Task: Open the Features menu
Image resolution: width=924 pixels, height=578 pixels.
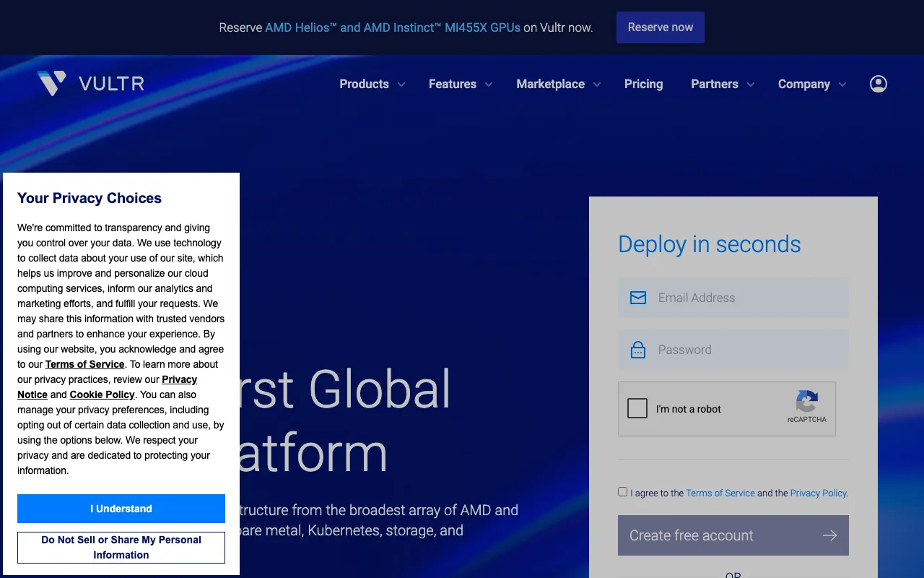Action: (453, 84)
